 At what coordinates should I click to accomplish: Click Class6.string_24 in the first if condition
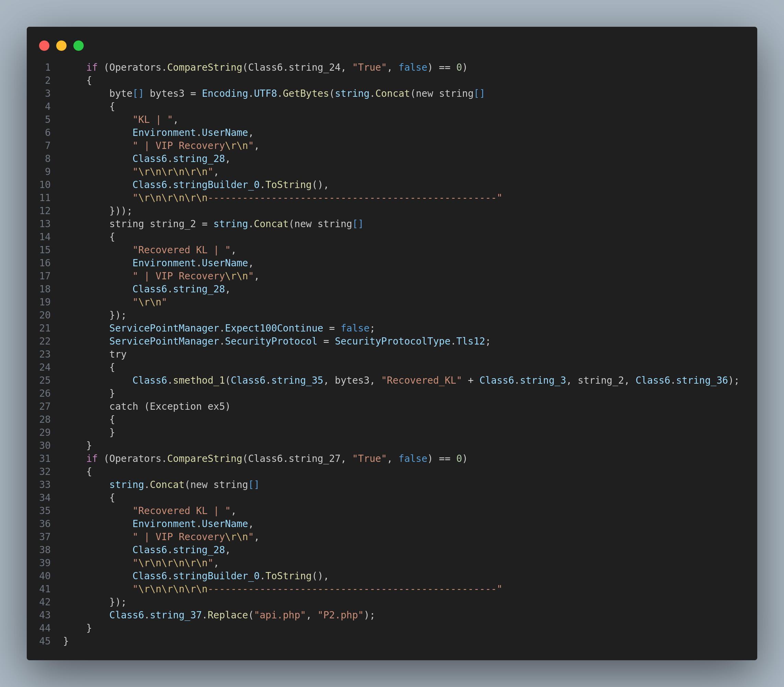click(294, 68)
